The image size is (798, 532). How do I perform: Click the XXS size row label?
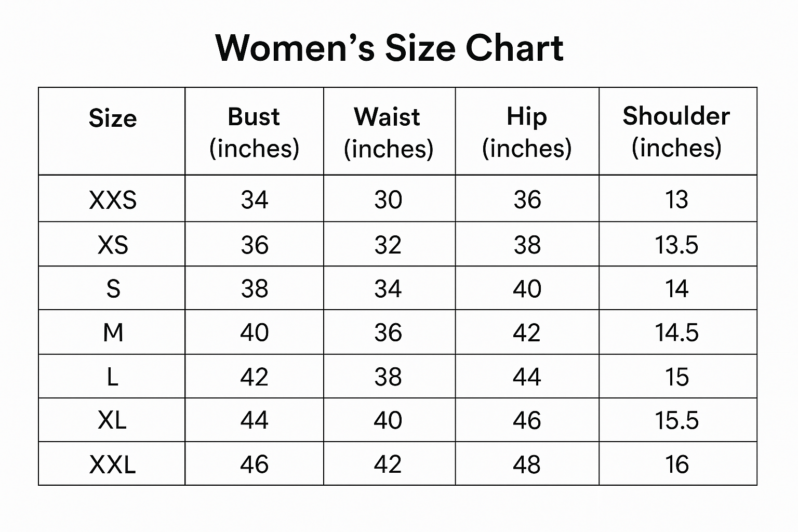coord(113,200)
